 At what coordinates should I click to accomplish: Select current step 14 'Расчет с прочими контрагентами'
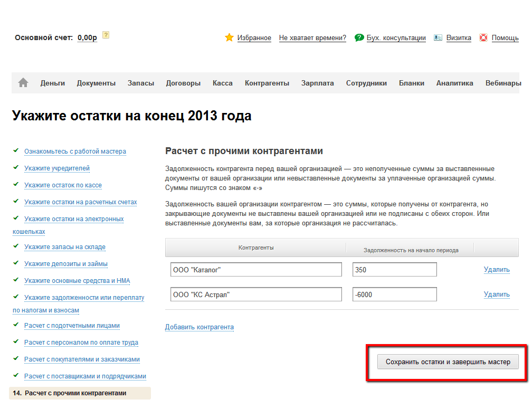click(80, 393)
